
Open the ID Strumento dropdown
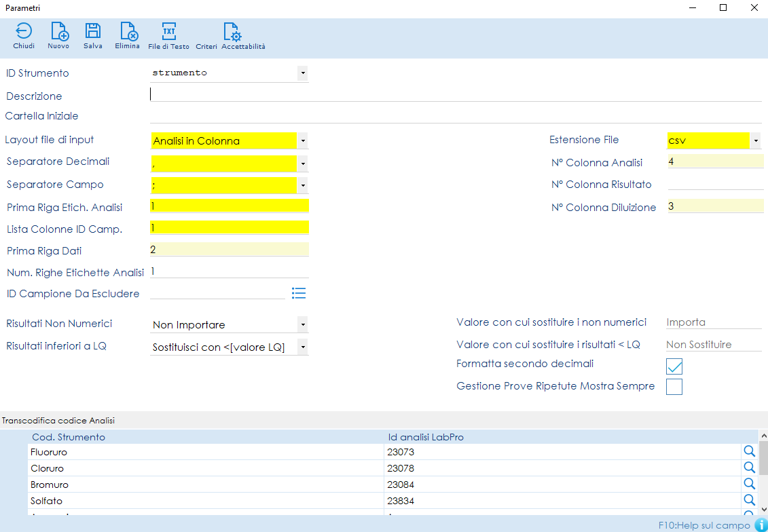[303, 73]
